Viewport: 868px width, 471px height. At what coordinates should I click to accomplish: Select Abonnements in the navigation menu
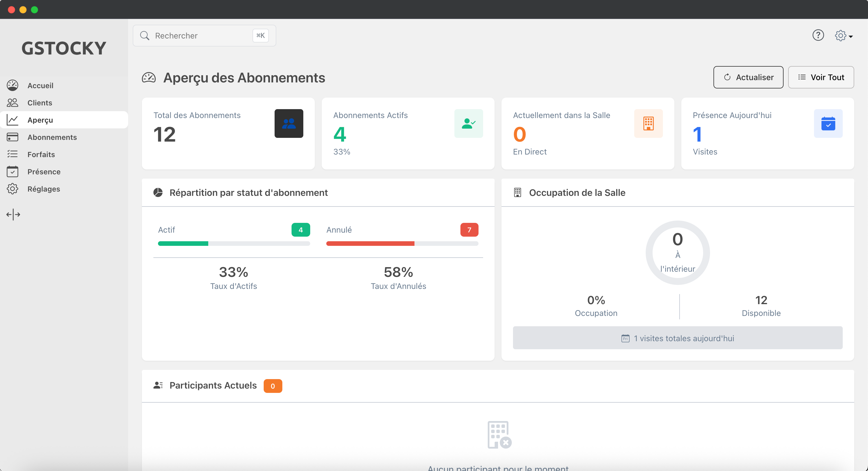52,137
